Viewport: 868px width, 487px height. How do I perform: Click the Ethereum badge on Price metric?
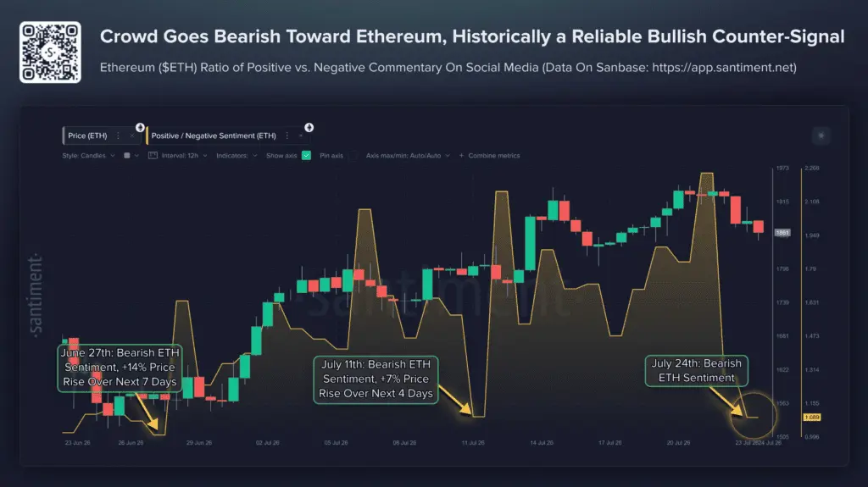tap(140, 128)
